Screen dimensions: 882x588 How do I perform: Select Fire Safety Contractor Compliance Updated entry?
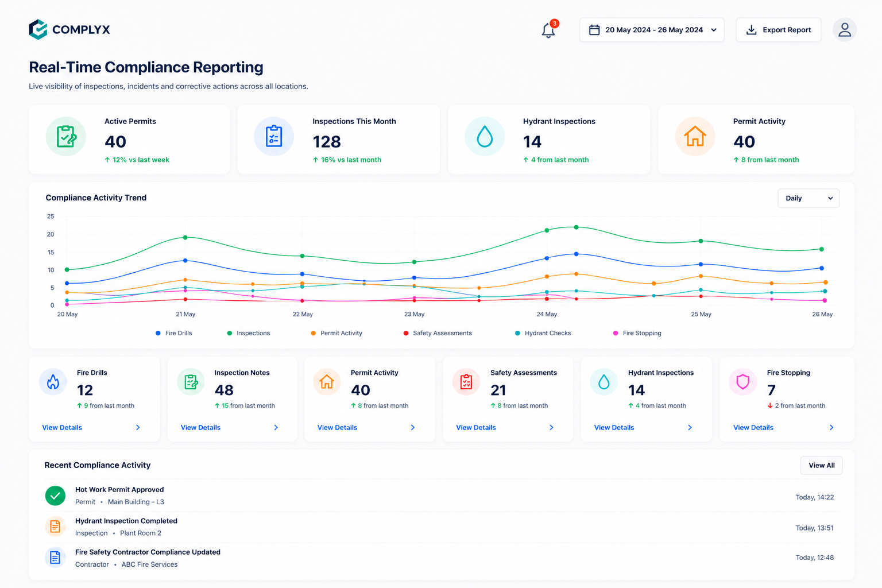coord(441,558)
